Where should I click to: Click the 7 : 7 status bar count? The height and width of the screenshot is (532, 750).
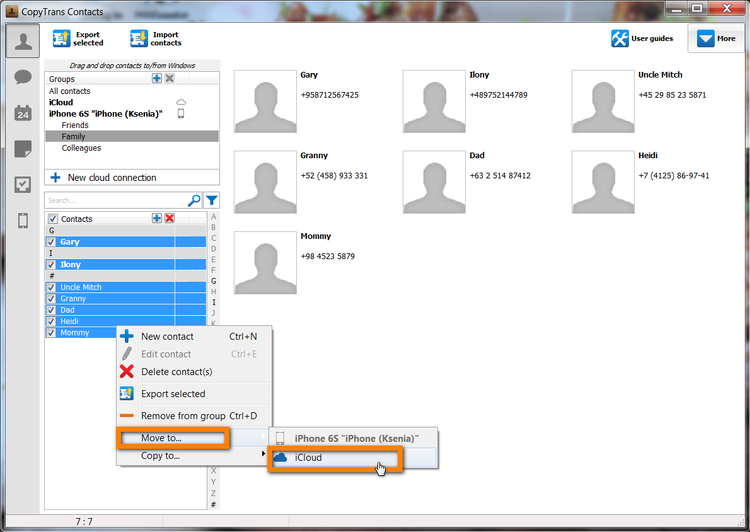click(84, 521)
